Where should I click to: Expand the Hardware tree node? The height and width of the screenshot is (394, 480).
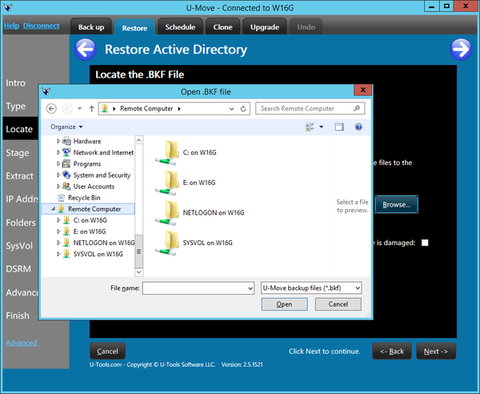[x=58, y=141]
